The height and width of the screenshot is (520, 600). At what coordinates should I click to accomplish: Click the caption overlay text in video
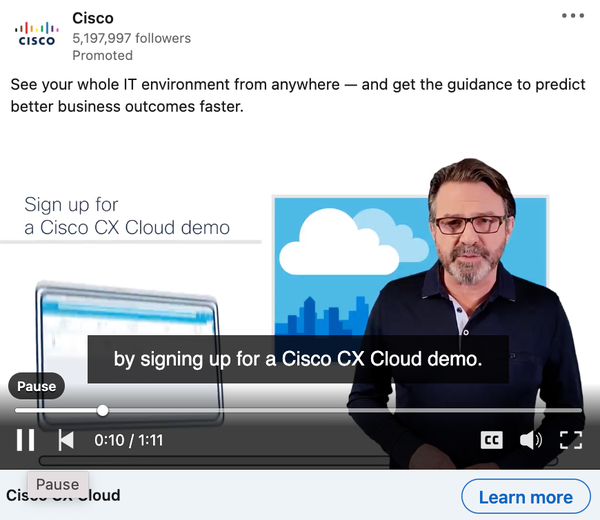point(298,359)
